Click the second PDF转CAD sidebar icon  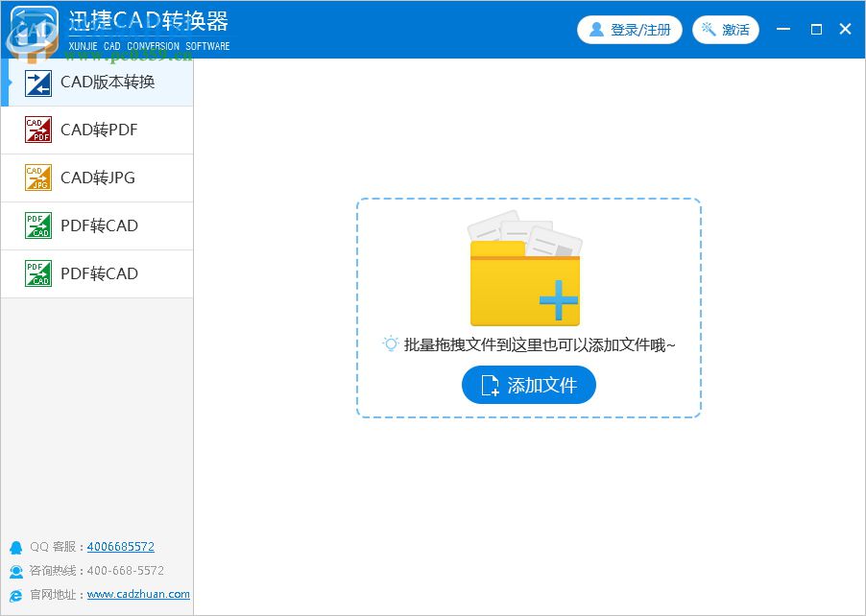click(36, 273)
